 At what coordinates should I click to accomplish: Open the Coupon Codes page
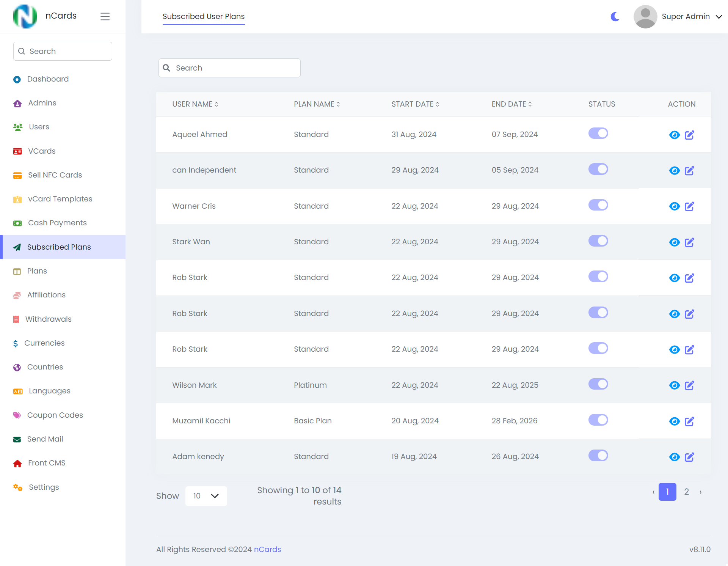pyautogui.click(x=55, y=415)
